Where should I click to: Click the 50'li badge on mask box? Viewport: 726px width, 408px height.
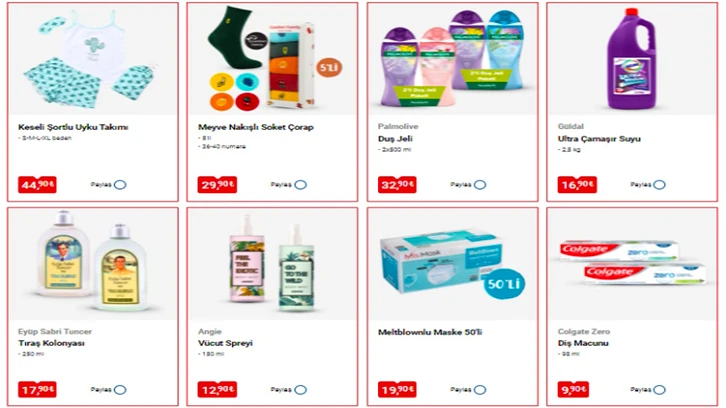point(504,283)
